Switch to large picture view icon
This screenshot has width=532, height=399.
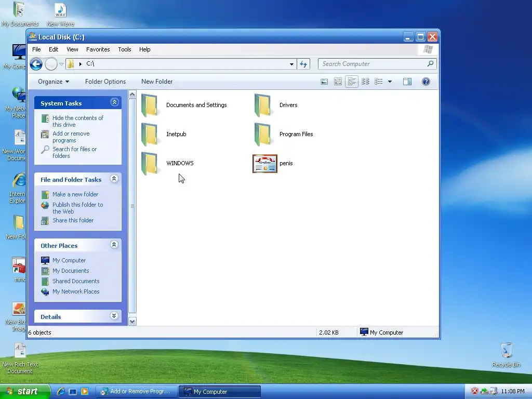324,82
